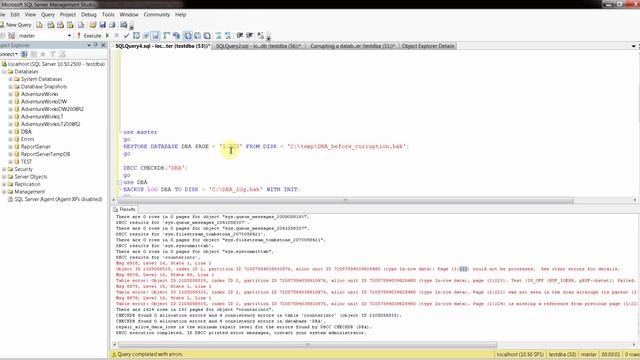Open Analysis Services DMX Query
640x360 pixels.
tap(60, 25)
